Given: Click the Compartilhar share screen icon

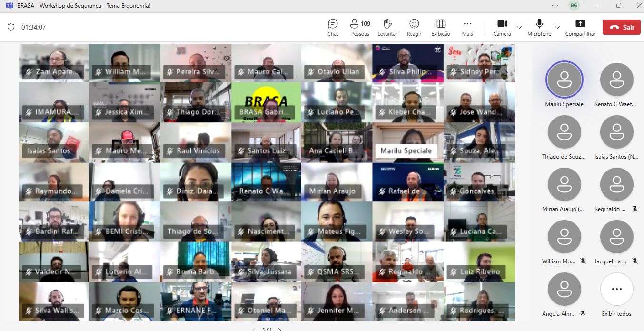Looking at the screenshot, I should click(x=580, y=27).
